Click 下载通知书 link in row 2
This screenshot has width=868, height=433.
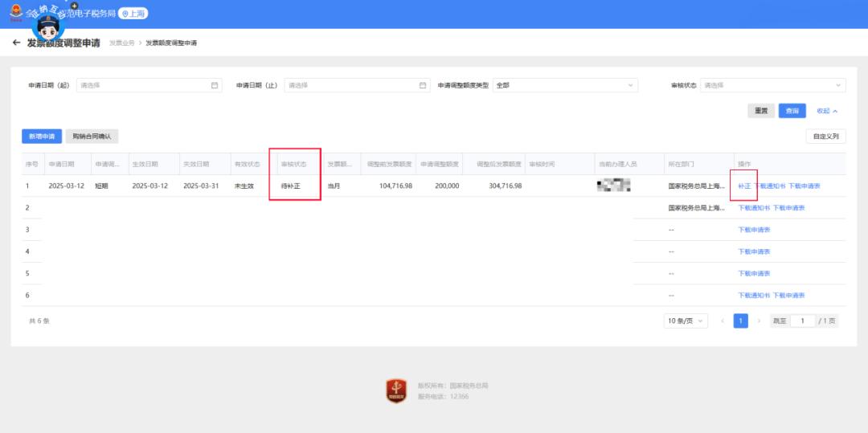[754, 208]
